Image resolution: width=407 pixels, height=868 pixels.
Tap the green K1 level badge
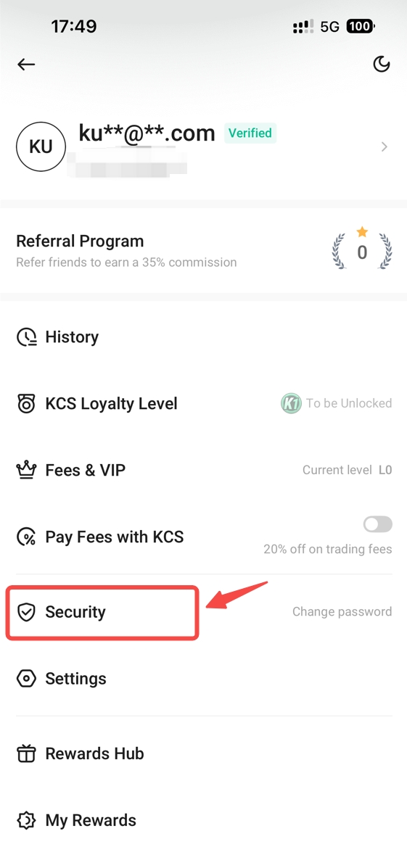291,404
